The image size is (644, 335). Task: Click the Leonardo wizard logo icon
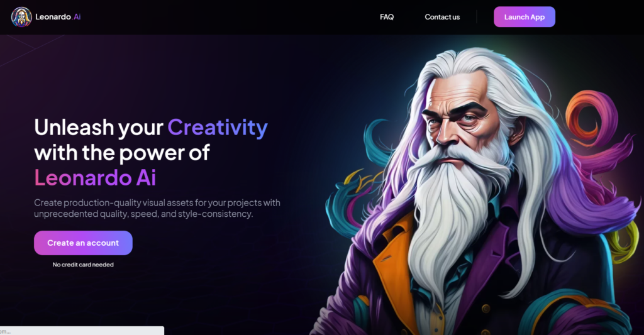click(x=21, y=17)
